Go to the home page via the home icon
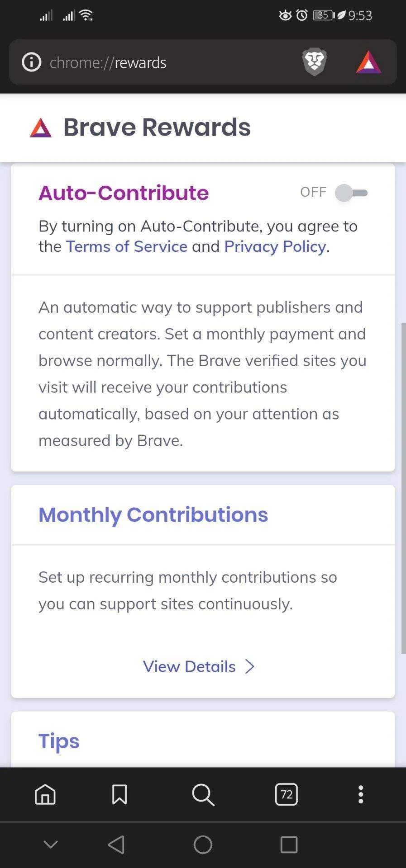 45,794
